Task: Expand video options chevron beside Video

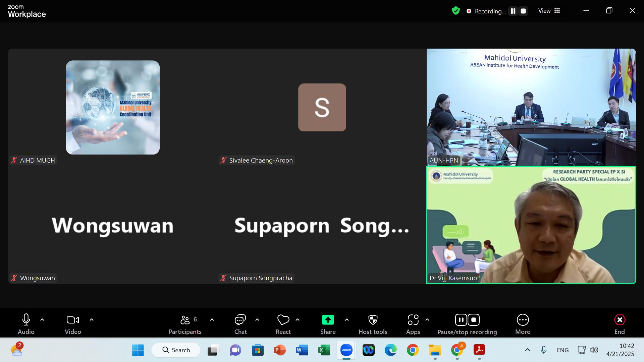Action: coord(92,320)
